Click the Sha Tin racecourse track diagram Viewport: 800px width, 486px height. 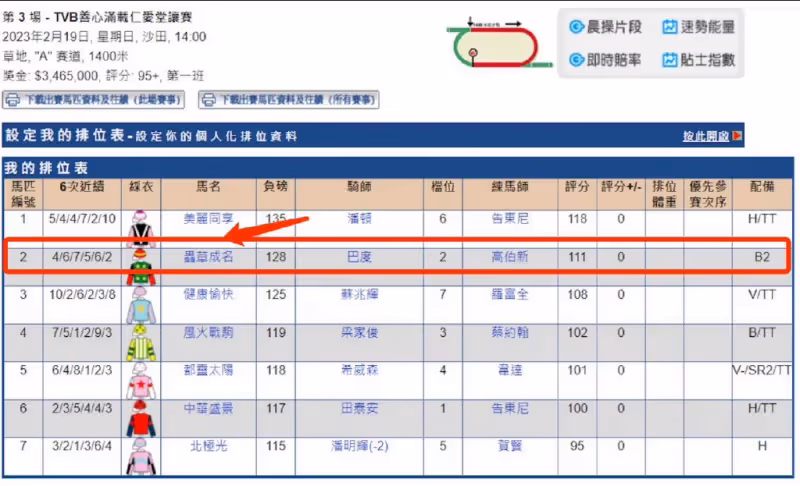click(498, 44)
